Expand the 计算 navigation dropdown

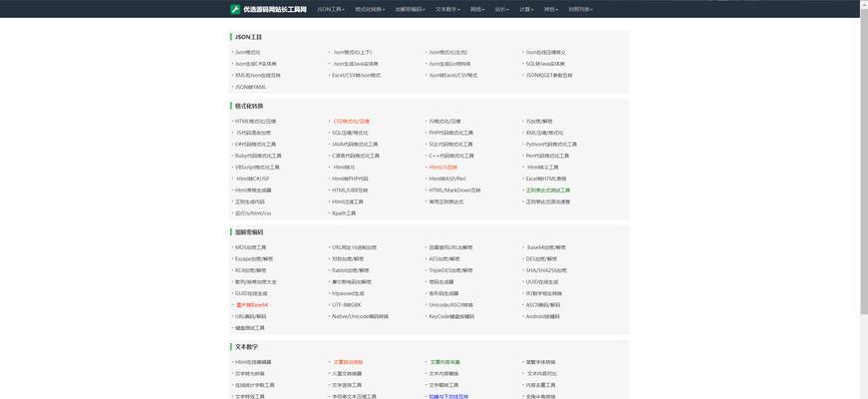click(526, 9)
